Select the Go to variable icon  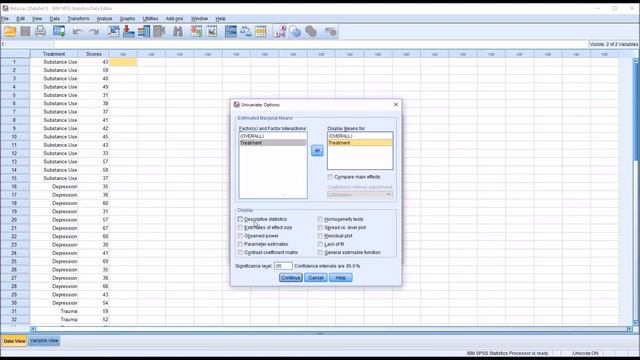tap(129, 31)
